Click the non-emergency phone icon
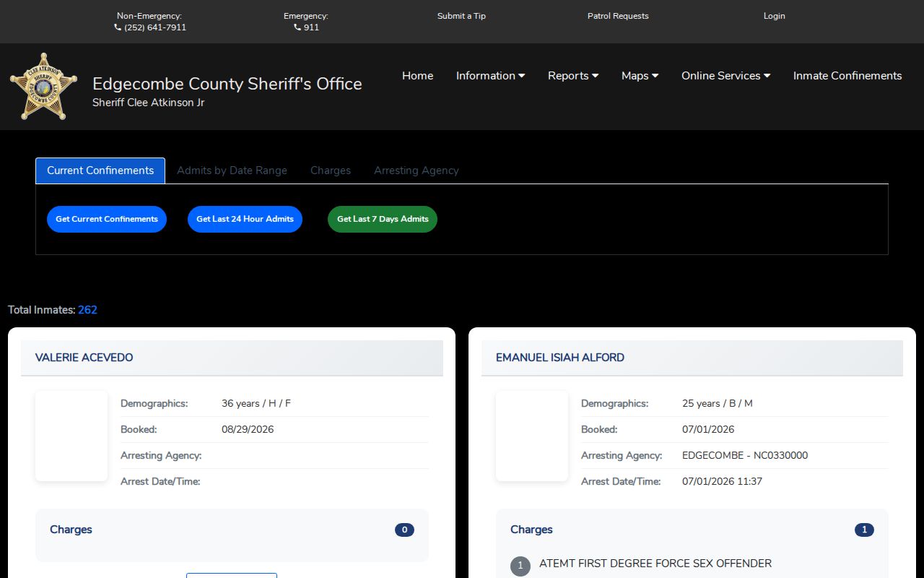 (x=118, y=27)
